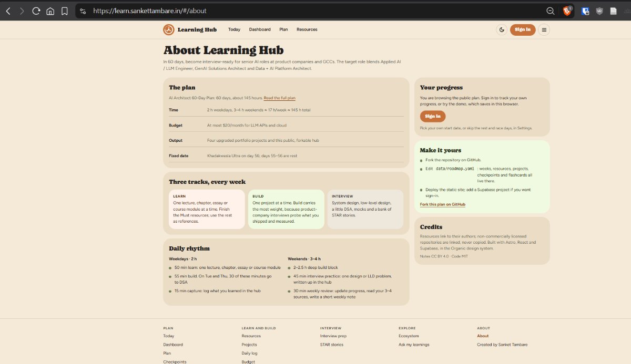
Task: Open Projects link in the footer
Action: (x=249, y=345)
